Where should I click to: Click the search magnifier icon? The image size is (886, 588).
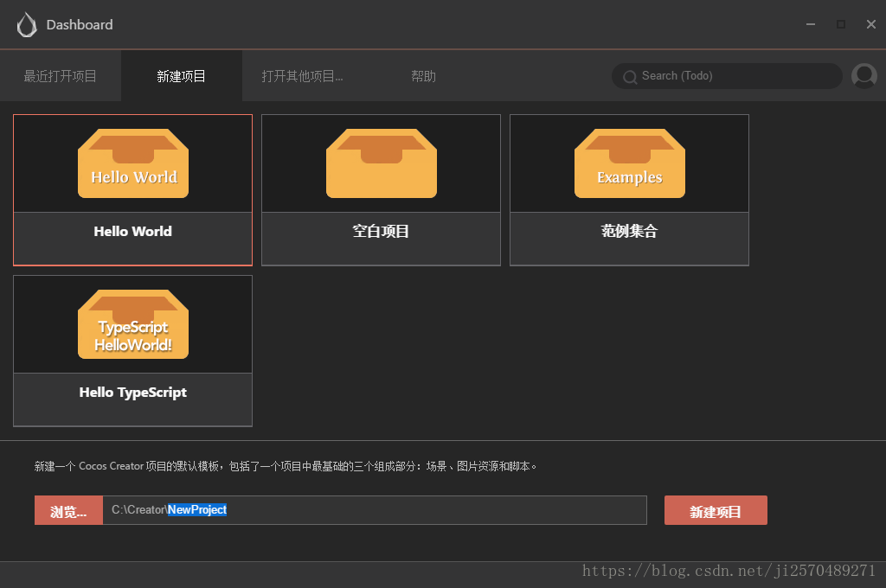pyautogui.click(x=630, y=77)
